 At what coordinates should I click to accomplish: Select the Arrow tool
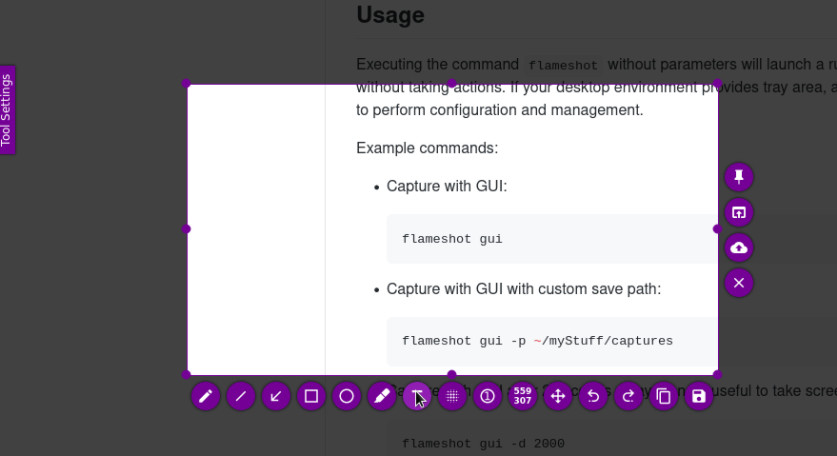[276, 396]
